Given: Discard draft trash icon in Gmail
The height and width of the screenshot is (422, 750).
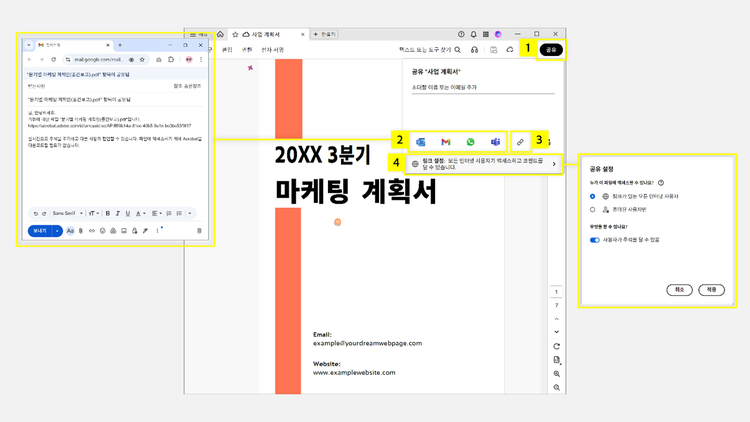Looking at the screenshot, I should click(x=199, y=231).
